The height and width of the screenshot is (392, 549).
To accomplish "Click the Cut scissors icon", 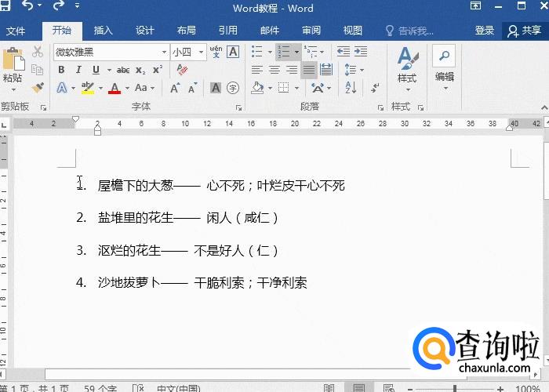I will [x=38, y=52].
